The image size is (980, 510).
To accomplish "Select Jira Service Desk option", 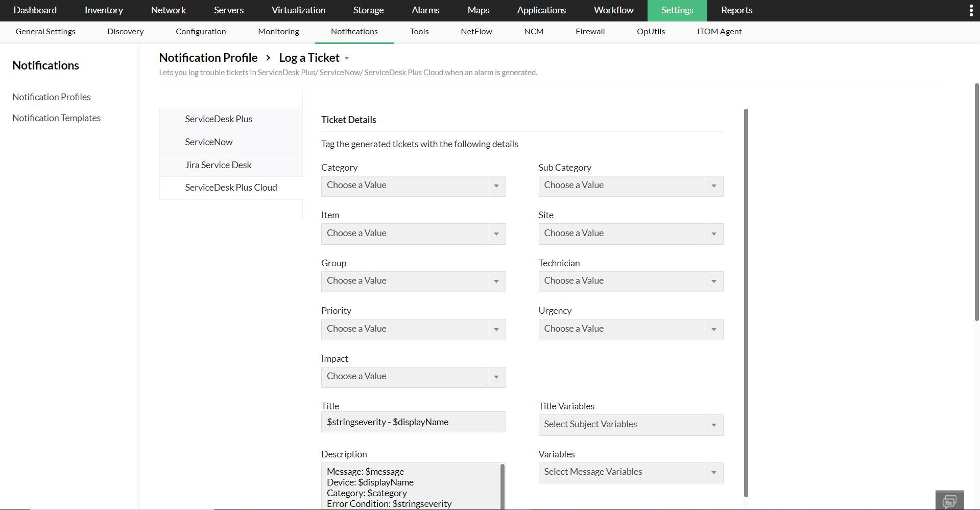I will 218,165.
